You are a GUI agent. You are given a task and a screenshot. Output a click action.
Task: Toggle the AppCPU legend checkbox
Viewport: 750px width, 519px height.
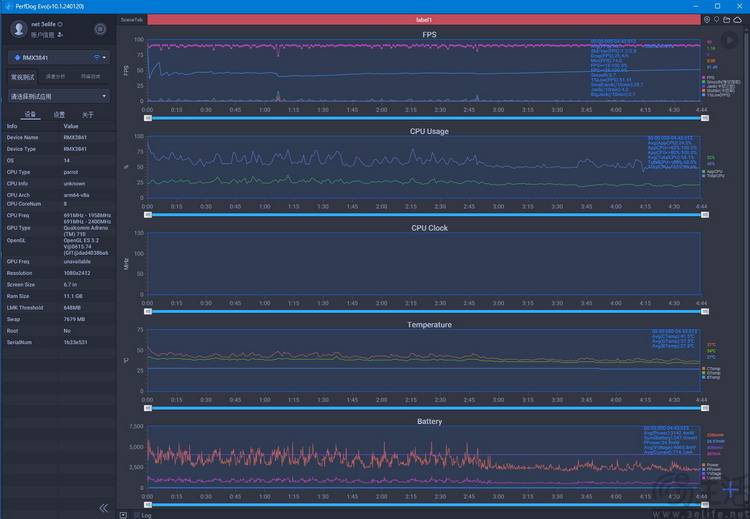(704, 171)
